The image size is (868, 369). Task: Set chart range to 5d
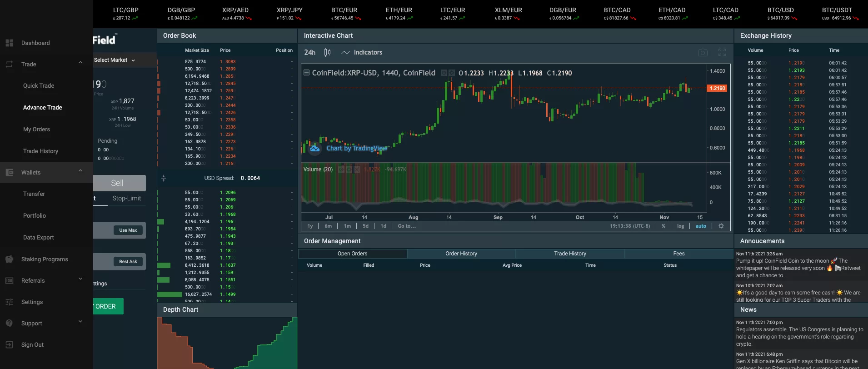point(365,226)
